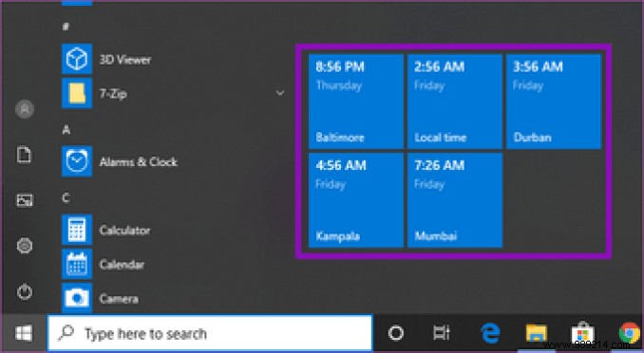644x353 pixels.
Task: Open Microsoft Store from taskbar
Action: click(582, 333)
